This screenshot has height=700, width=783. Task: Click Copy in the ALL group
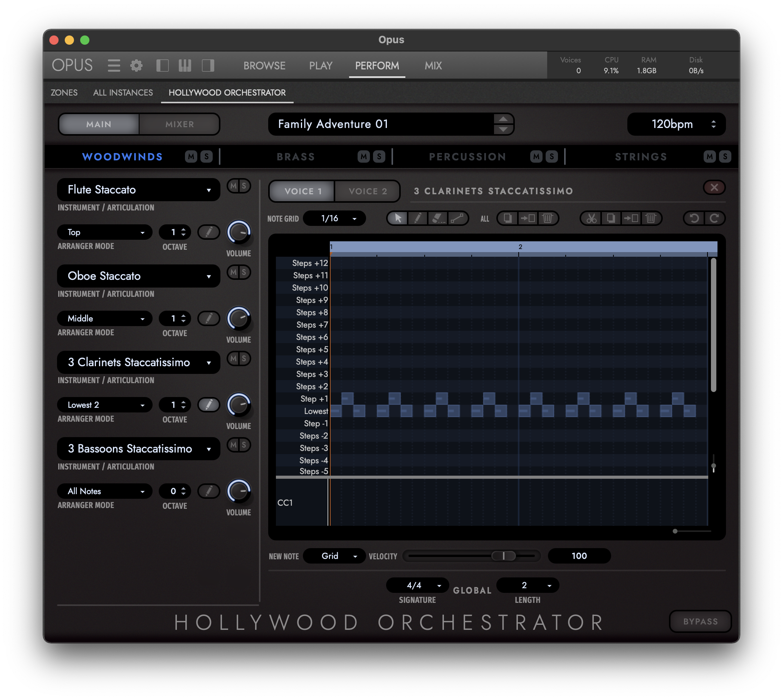(x=507, y=219)
